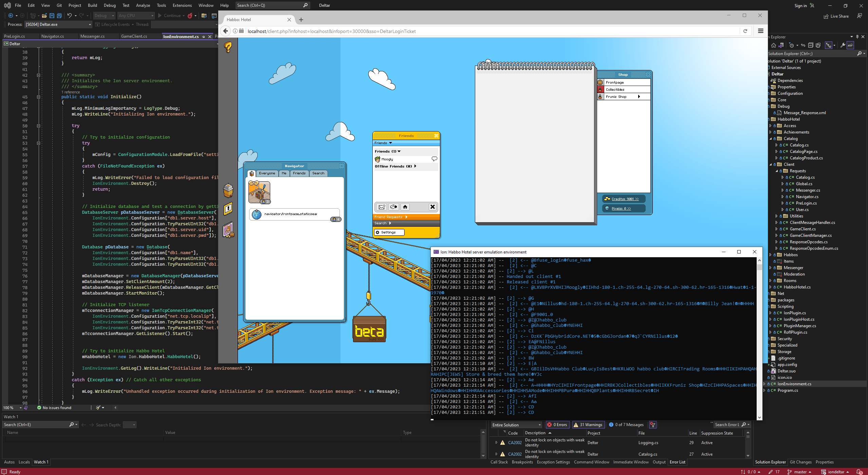Open the Entire Solution scope dropdown
The width and height of the screenshot is (868, 475).
(517, 425)
